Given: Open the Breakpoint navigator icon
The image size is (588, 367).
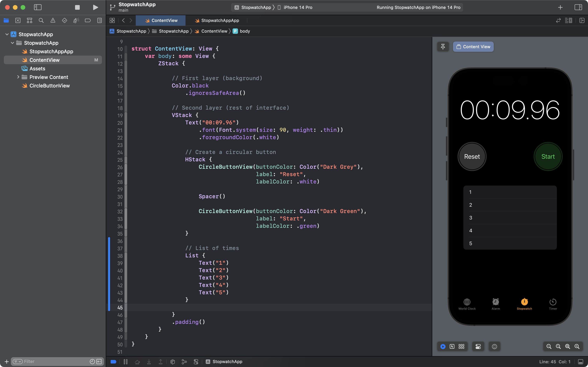Looking at the screenshot, I should pyautogui.click(x=88, y=20).
